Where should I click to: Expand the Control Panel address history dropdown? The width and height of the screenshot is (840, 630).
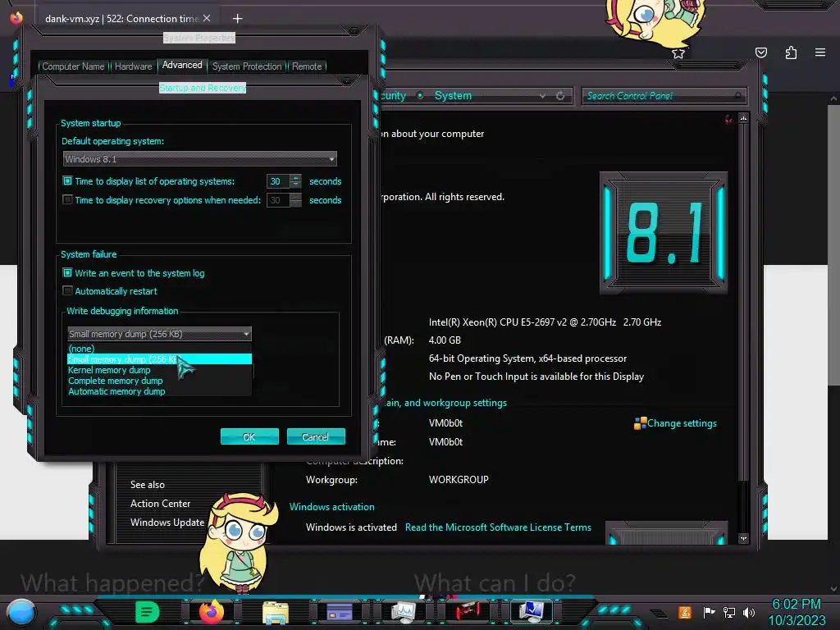click(x=543, y=96)
